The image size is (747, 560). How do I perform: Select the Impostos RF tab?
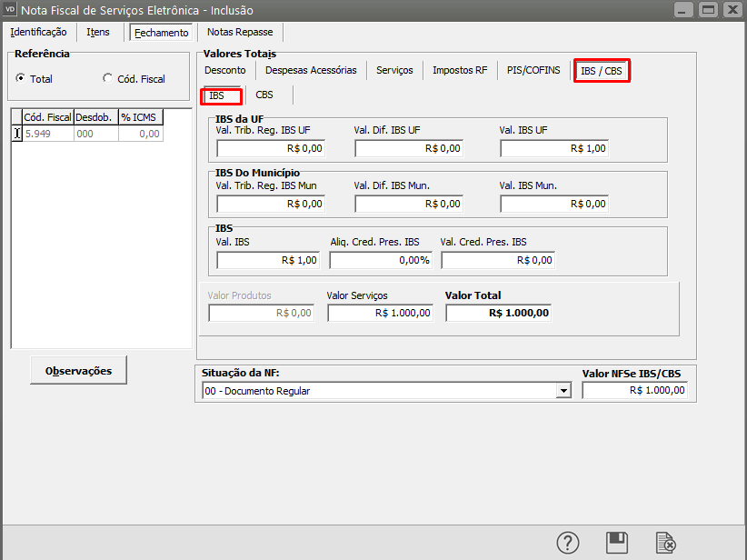click(460, 70)
